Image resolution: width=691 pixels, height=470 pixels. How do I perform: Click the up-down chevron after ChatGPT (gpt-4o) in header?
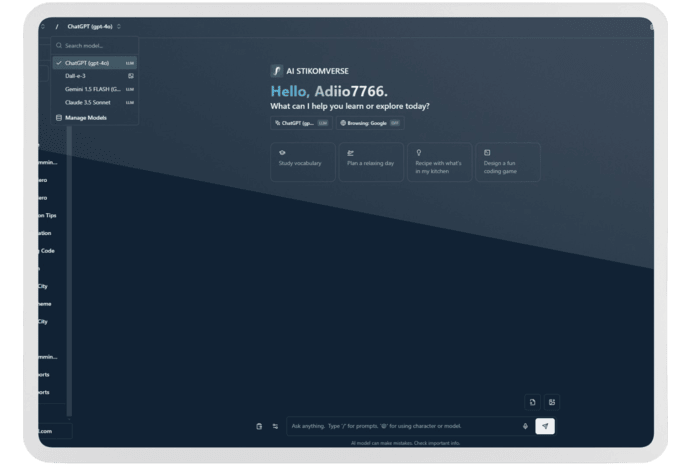[119, 26]
